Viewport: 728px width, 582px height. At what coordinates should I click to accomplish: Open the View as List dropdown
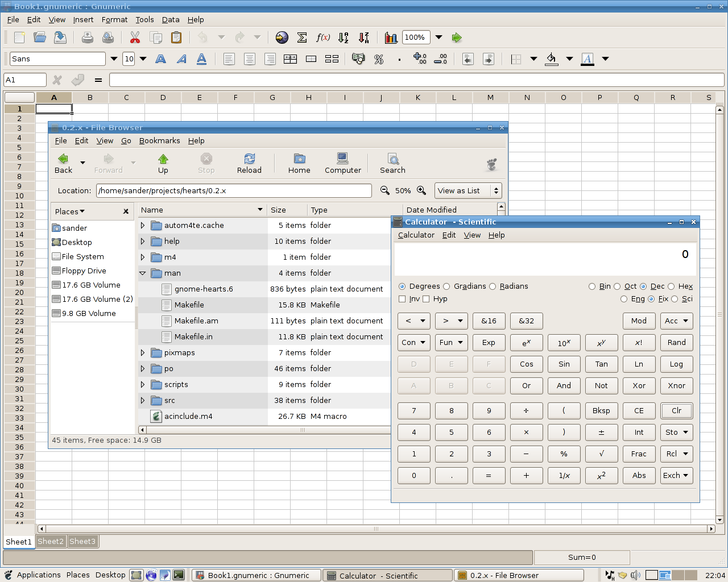coord(468,190)
